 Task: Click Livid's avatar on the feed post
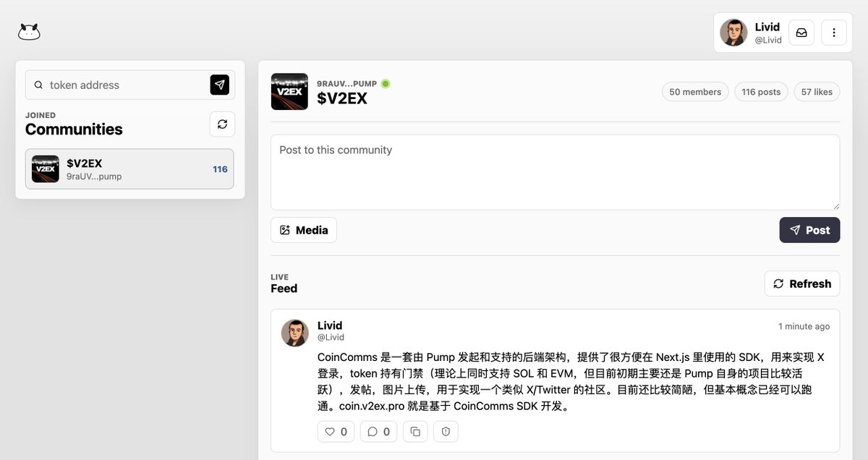pyautogui.click(x=295, y=333)
